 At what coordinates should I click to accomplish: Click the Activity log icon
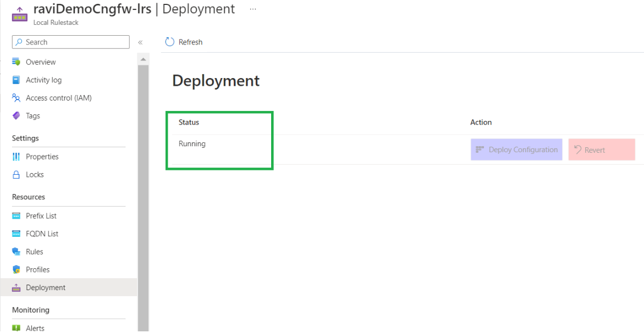coord(16,80)
